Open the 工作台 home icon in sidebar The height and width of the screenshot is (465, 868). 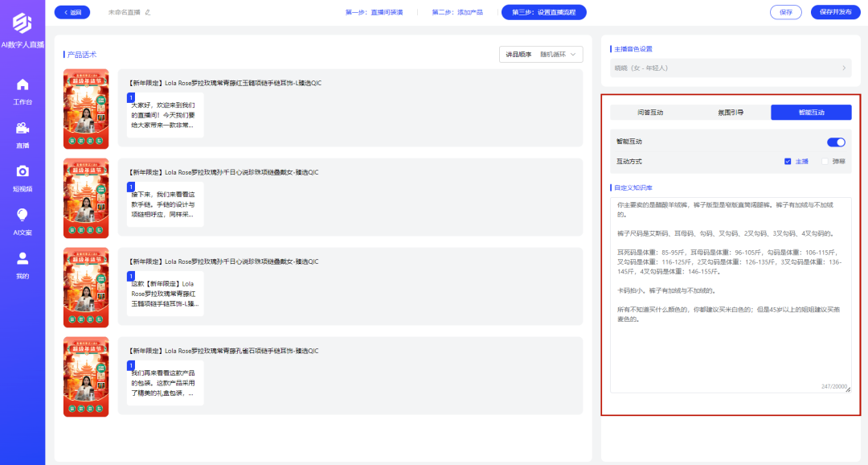[23, 84]
